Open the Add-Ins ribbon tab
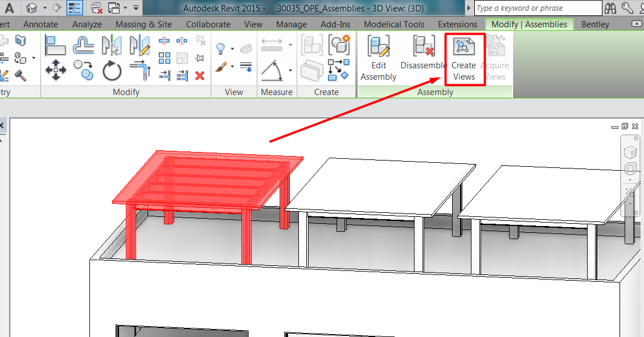The image size is (644, 337). coord(335,24)
